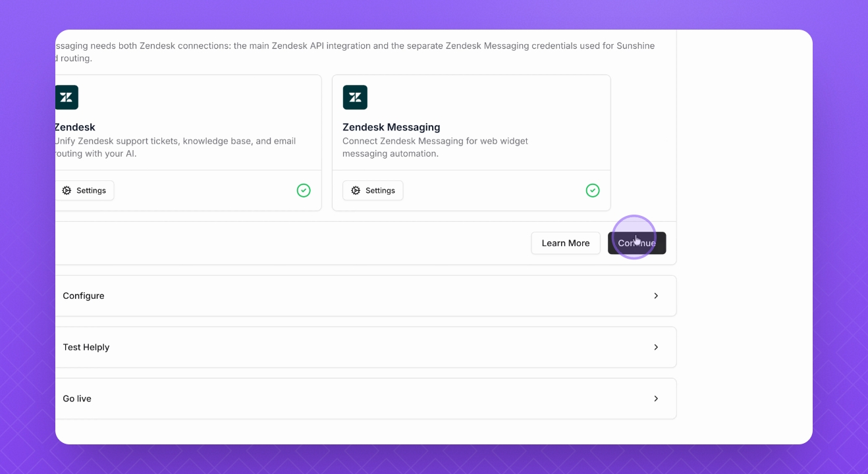
Task: Expand the Go live section
Action: (366, 398)
